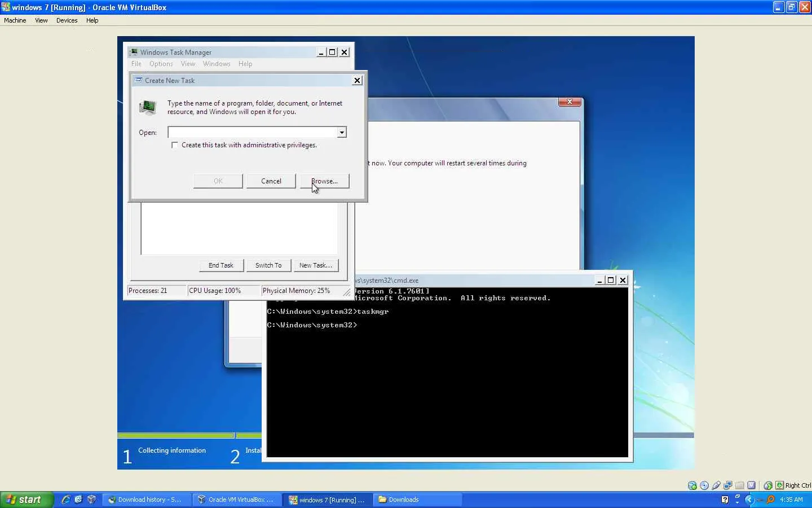Click the orange magnifier tray icon
The width and height of the screenshot is (812, 508).
point(770,500)
